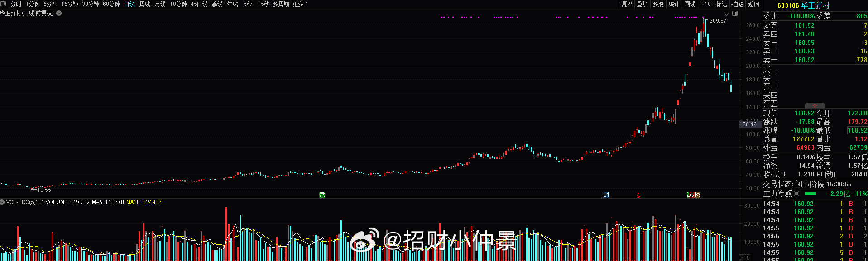Click the 卖一 price 160.92 row
868x261 pixels.
815,60
